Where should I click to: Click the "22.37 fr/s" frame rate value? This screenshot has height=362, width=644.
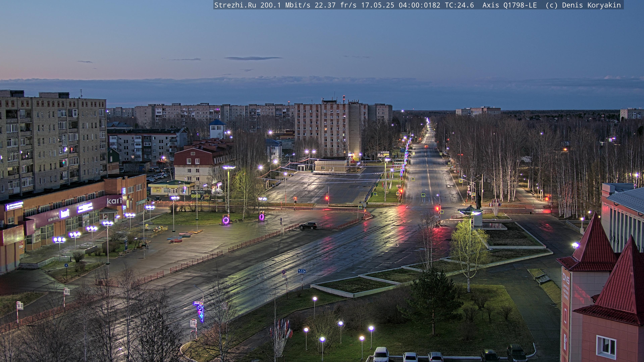pyautogui.click(x=335, y=5)
